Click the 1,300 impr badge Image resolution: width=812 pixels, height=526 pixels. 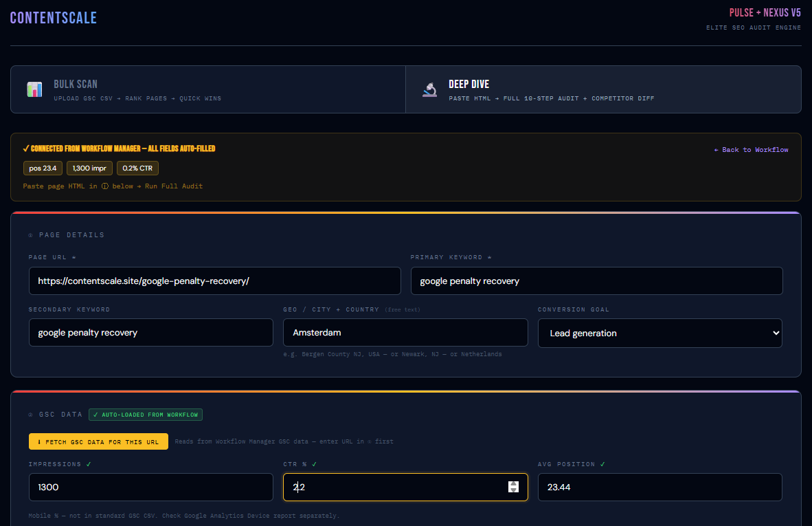(x=89, y=168)
